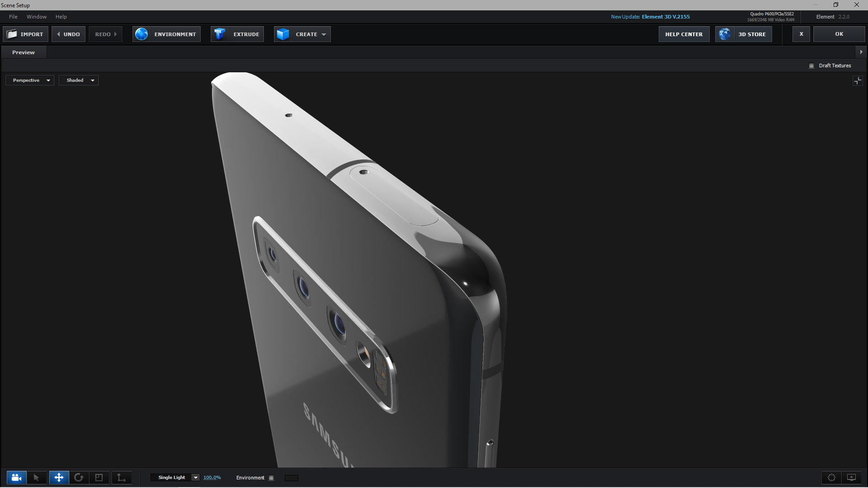Click the Import button

pos(25,34)
